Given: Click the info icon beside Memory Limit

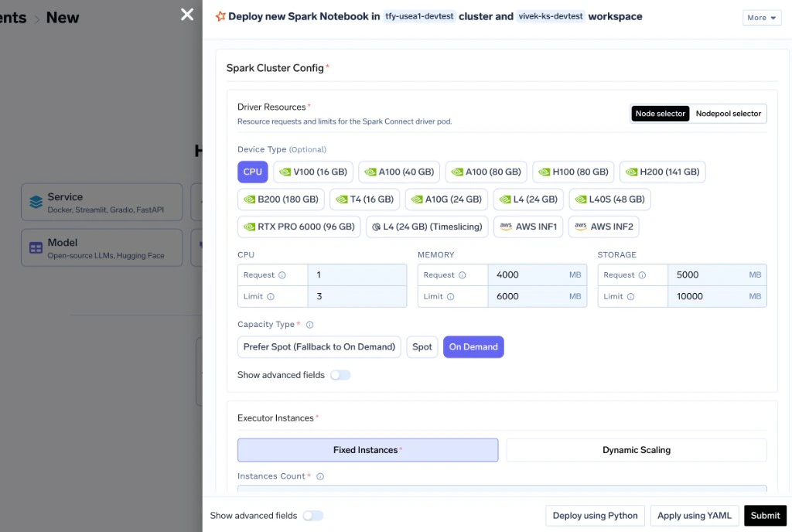Looking at the screenshot, I should point(451,297).
